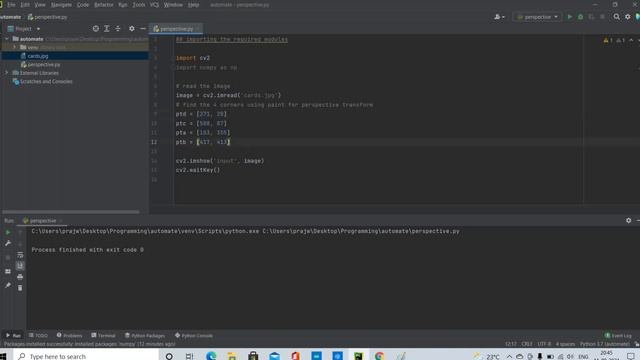This screenshot has width=640, height=360.
Task: Expand External Libraries node
Action: point(7,73)
